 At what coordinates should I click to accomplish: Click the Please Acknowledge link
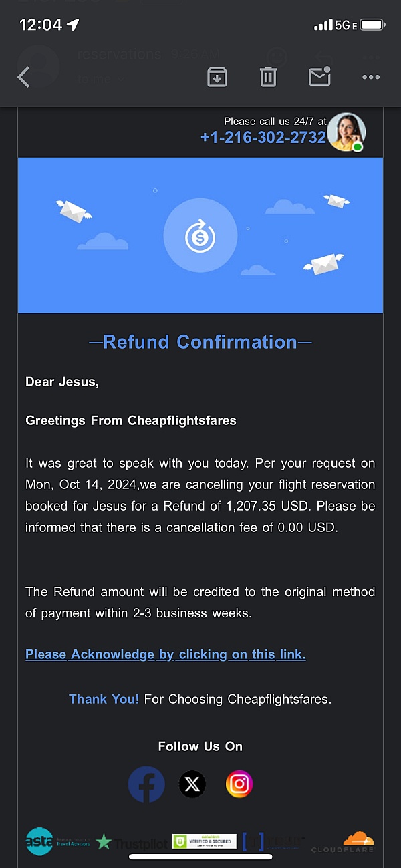(166, 654)
